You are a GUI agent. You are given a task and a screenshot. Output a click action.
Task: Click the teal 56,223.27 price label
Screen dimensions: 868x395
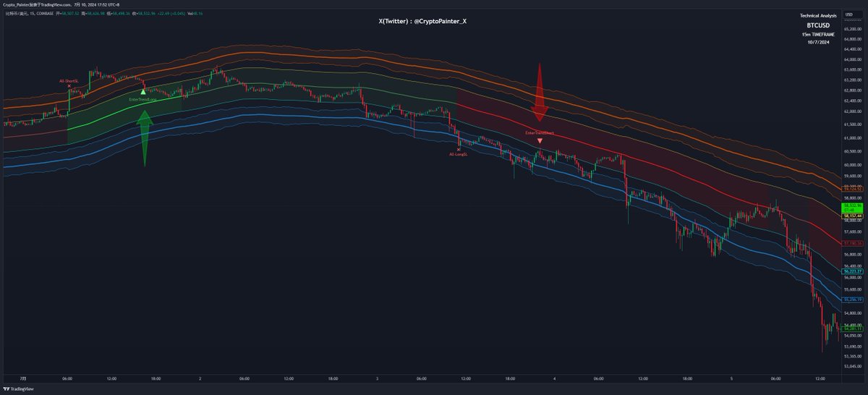851,271
